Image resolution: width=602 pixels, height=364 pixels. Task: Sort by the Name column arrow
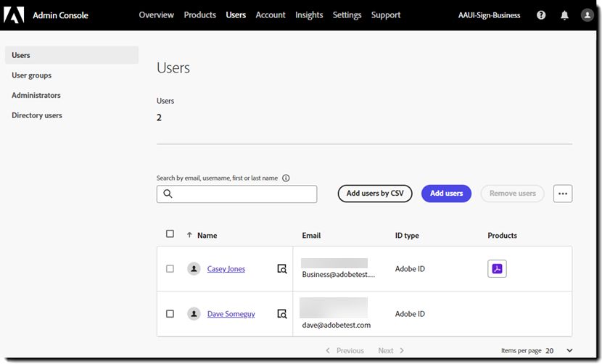pos(189,235)
